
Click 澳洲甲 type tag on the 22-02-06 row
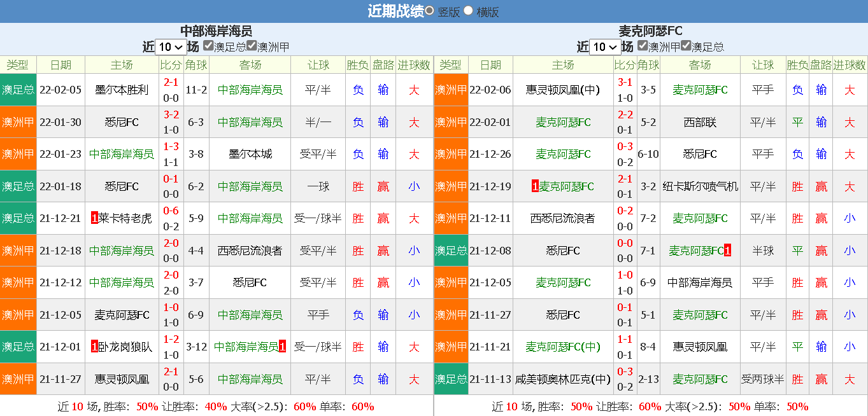point(451,90)
